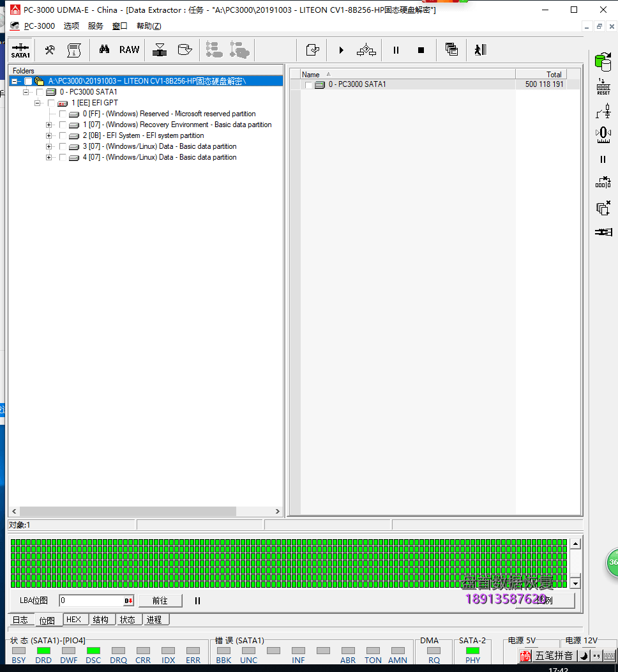Check the partition 4 [07] Data checkbox

coord(63,157)
